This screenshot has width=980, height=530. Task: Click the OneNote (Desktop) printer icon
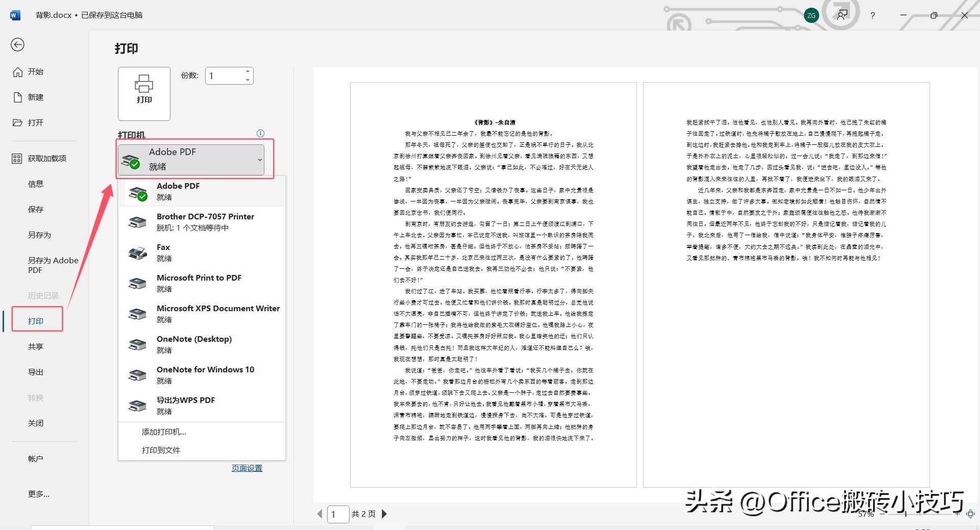137,345
